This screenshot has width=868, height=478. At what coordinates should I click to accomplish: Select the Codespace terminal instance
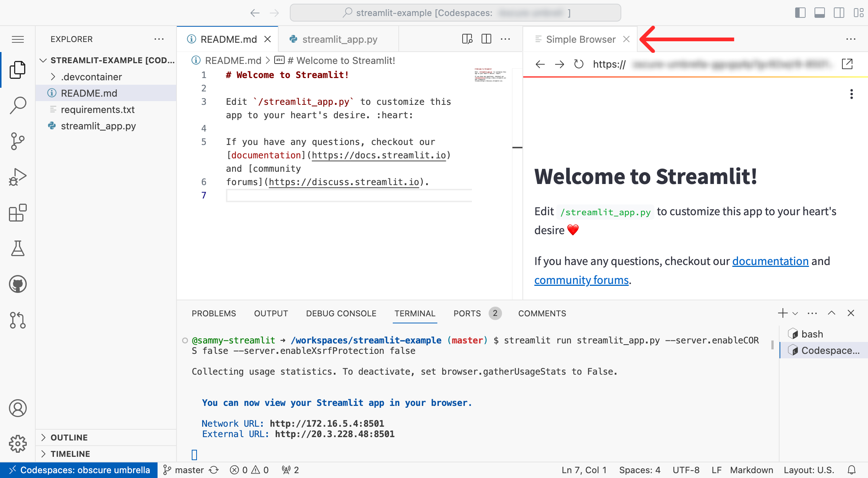click(x=824, y=351)
